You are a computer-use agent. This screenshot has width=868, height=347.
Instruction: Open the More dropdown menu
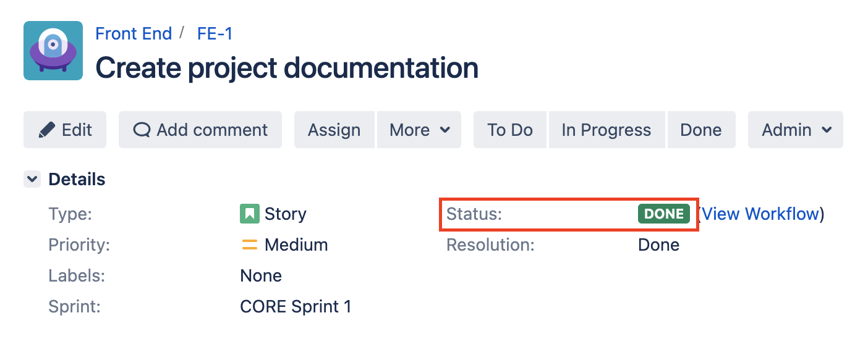coord(419,130)
